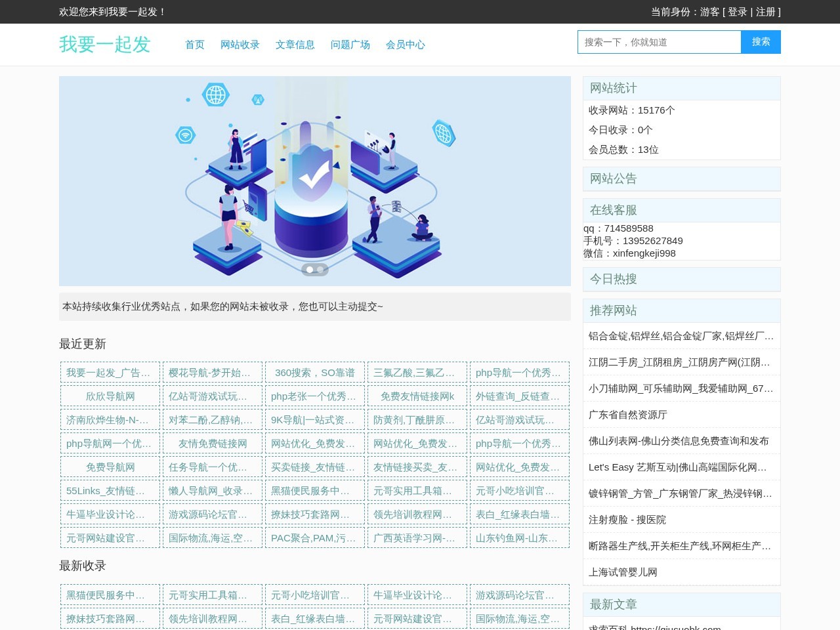The image size is (840, 630).
Task: Open 懒人导航网_收录 link
Action: 213,491
